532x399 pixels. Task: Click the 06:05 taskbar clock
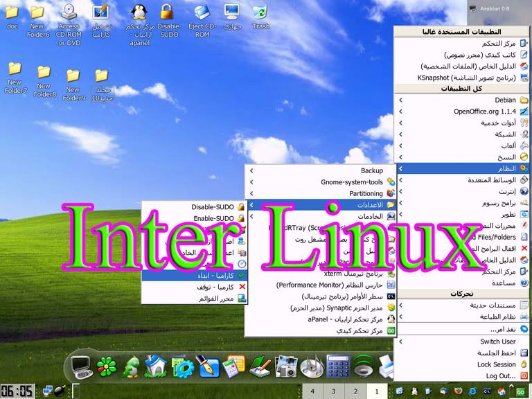click(x=17, y=391)
